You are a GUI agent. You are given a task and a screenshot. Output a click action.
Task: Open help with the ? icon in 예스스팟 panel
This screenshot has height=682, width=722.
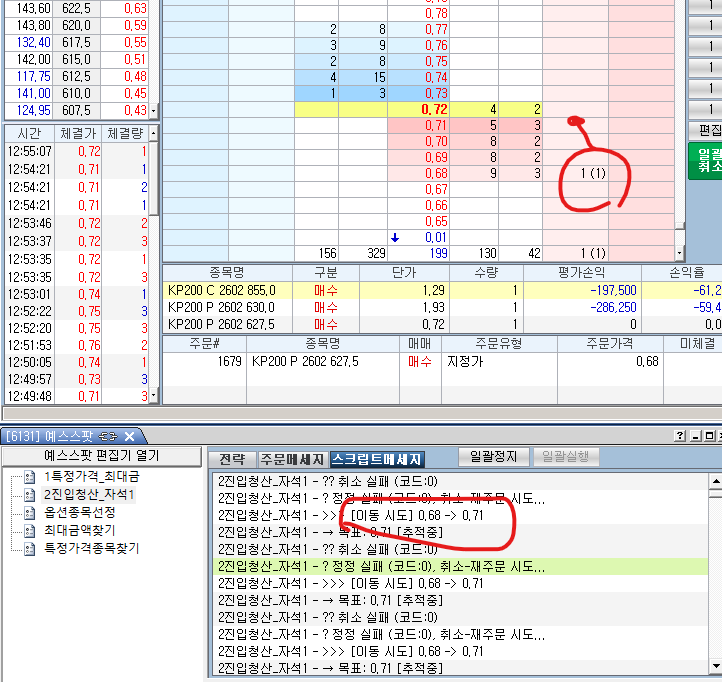pos(681,436)
